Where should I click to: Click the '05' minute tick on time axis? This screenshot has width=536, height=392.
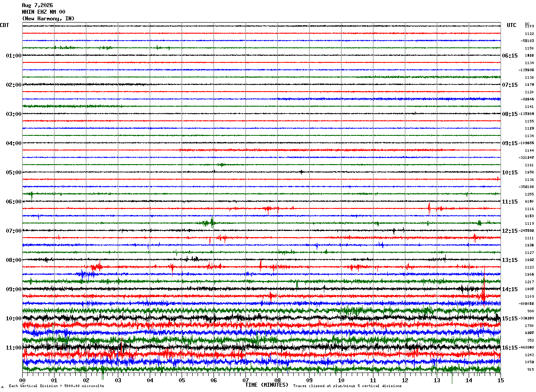click(182, 380)
